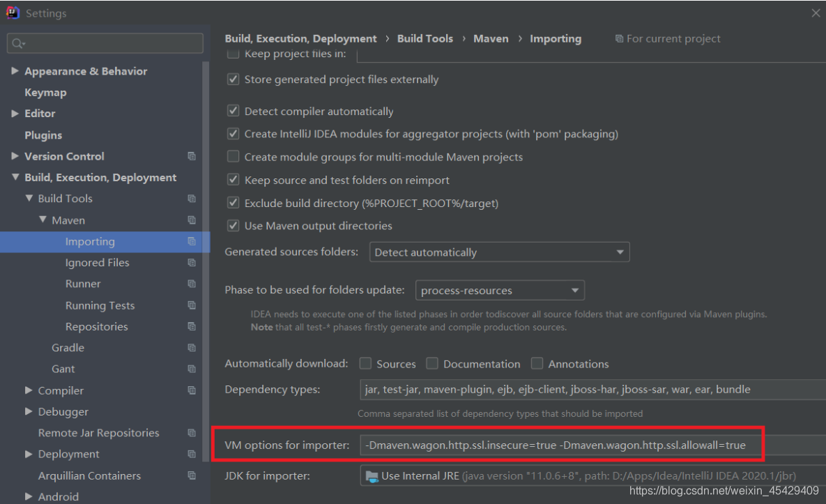Click project-level icon next to Runner
Screen dimensions: 826x504
click(192, 283)
